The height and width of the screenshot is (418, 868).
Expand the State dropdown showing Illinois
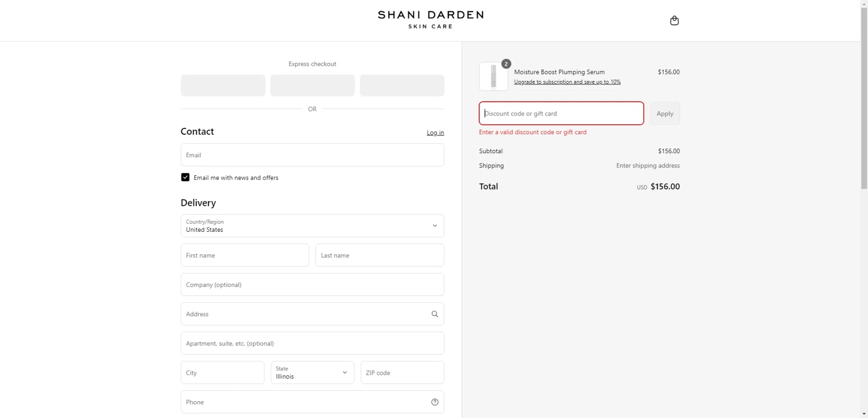312,373
